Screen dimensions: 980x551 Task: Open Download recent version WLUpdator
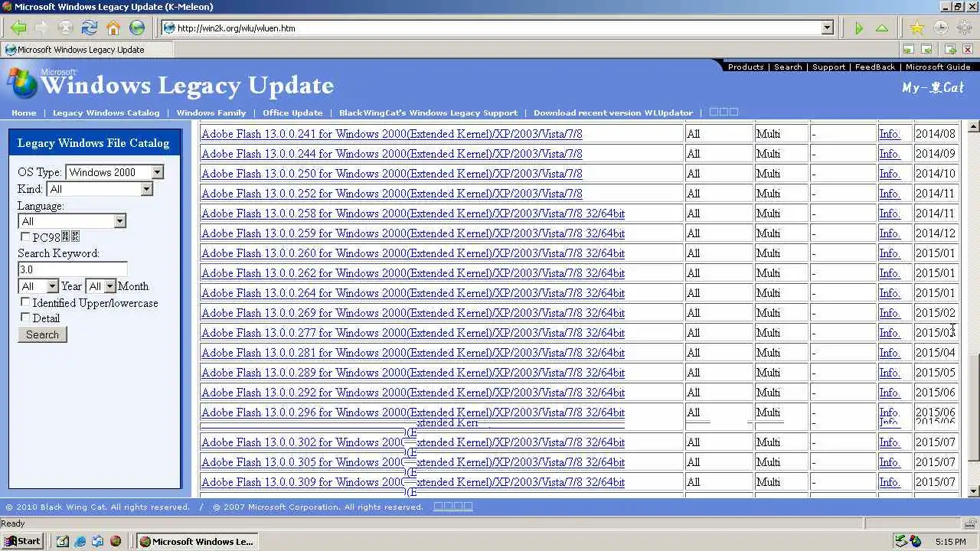[613, 112]
